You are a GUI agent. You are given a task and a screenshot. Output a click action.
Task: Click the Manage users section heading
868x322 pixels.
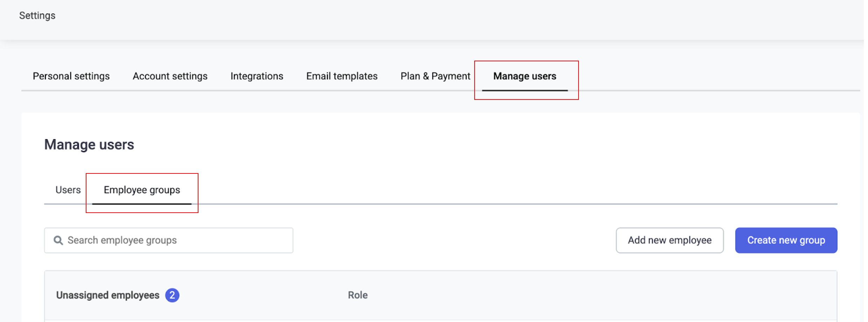click(89, 144)
